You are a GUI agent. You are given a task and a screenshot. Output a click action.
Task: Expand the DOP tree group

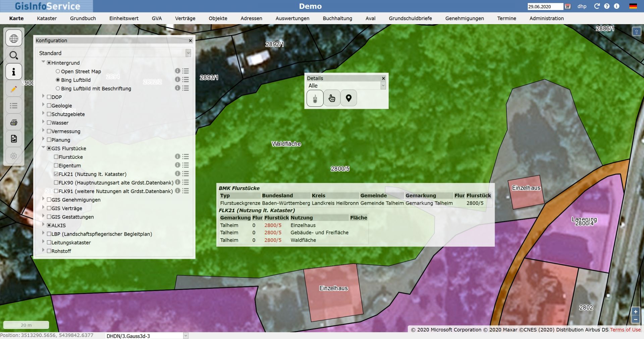point(43,96)
